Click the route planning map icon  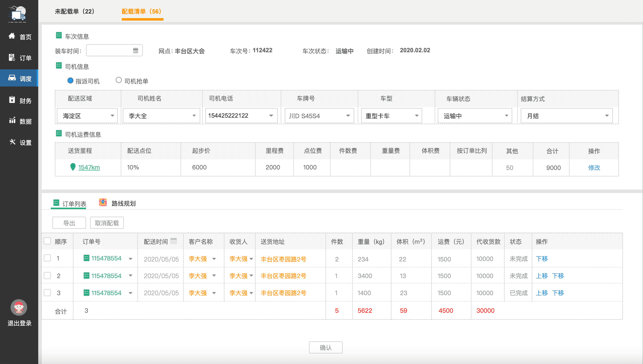103,202
